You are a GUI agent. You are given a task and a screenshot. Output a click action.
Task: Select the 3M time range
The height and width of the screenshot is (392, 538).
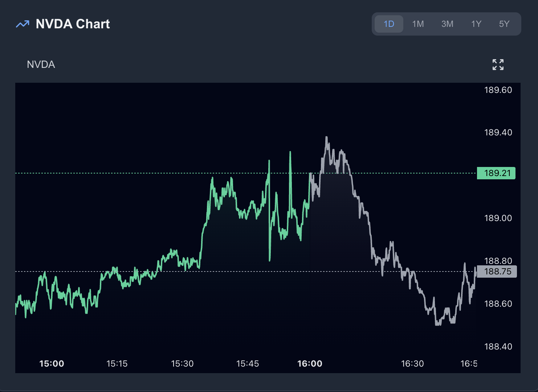point(447,24)
